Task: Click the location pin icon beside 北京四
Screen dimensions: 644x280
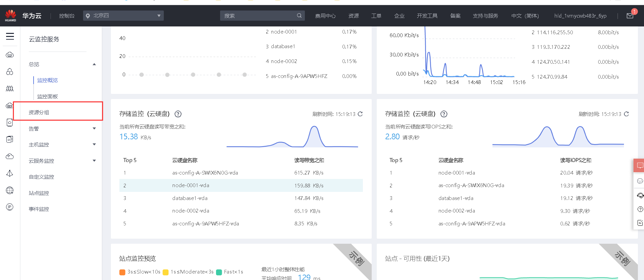Action: (88, 16)
